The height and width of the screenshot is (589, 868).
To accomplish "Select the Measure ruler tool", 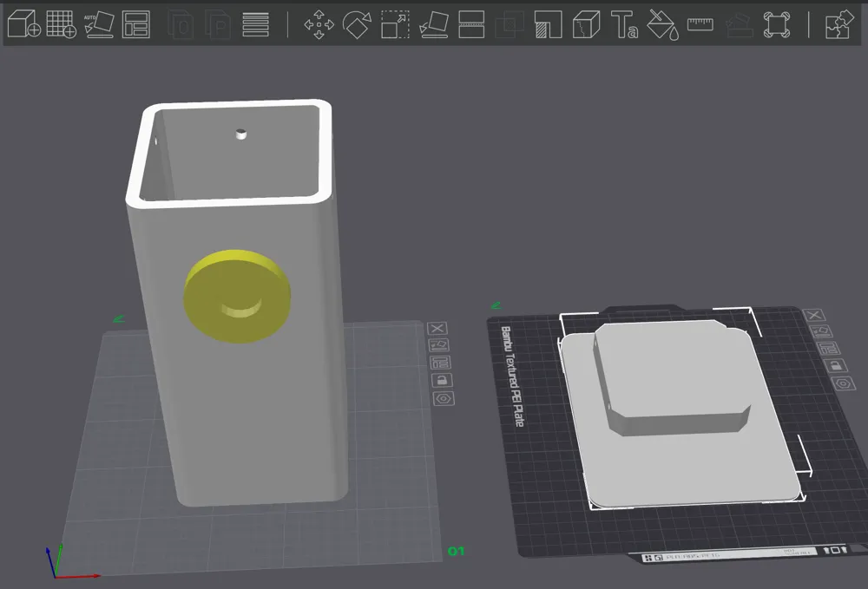I will (x=700, y=24).
